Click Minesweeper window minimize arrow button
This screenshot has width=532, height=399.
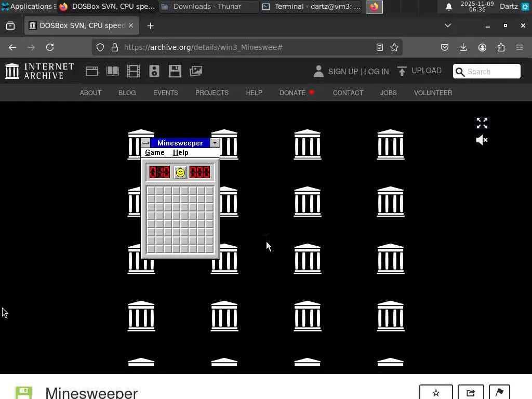tap(215, 143)
